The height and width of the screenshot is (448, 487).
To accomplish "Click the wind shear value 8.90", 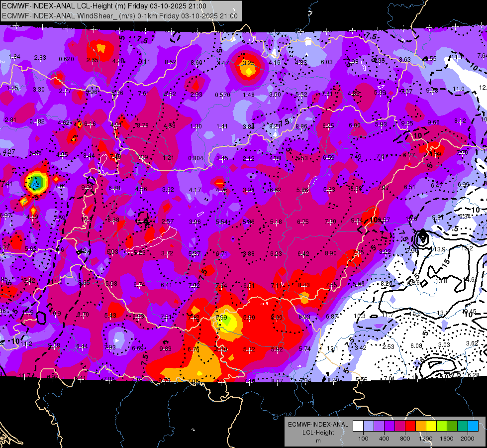I will (331, 253).
